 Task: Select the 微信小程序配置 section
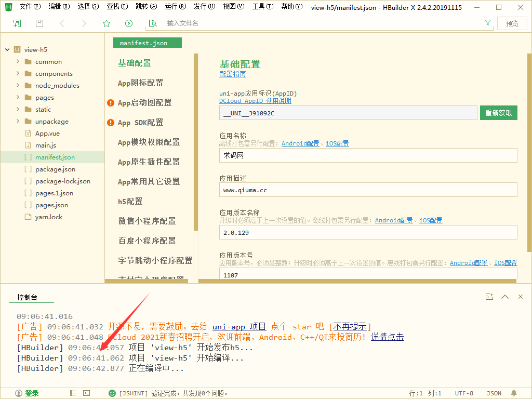point(147,221)
